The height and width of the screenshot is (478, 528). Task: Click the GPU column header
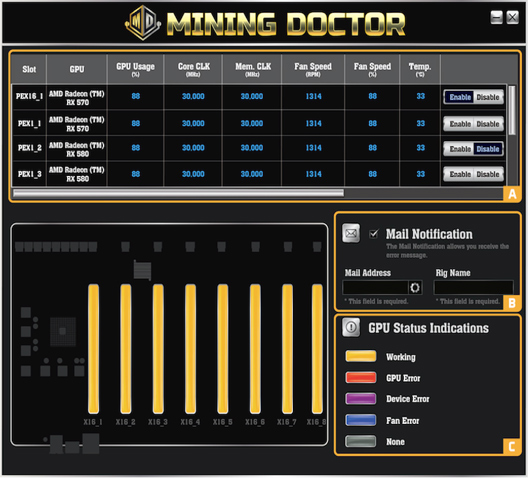(x=77, y=69)
